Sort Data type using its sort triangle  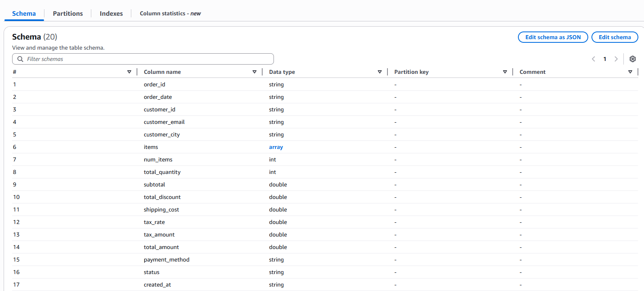click(x=380, y=72)
